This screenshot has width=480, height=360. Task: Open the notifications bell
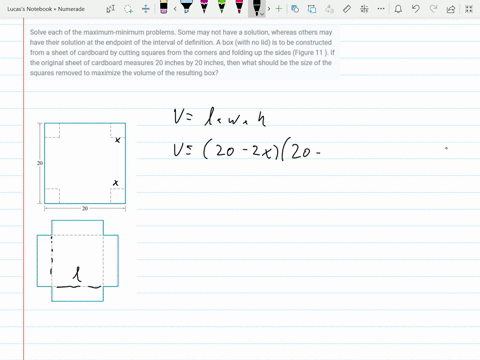click(398, 9)
